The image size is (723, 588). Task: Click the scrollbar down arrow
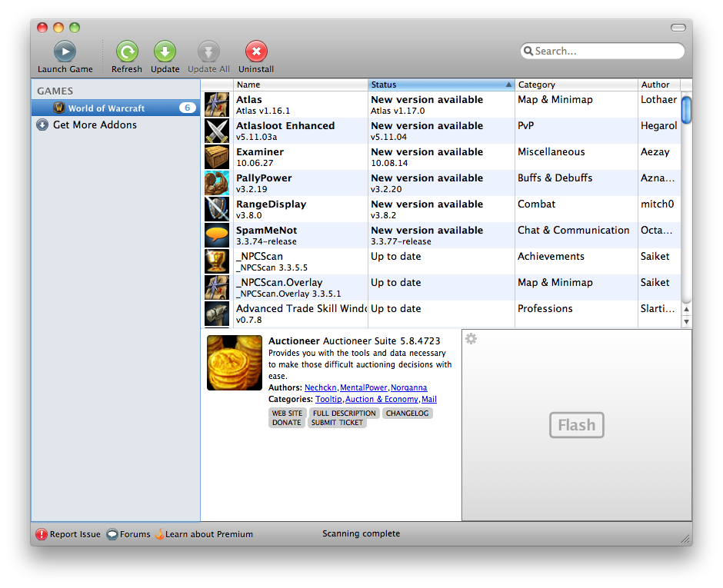click(686, 321)
